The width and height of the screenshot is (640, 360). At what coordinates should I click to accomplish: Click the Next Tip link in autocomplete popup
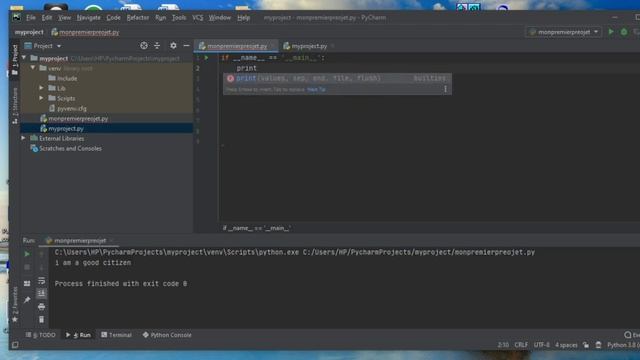316,89
